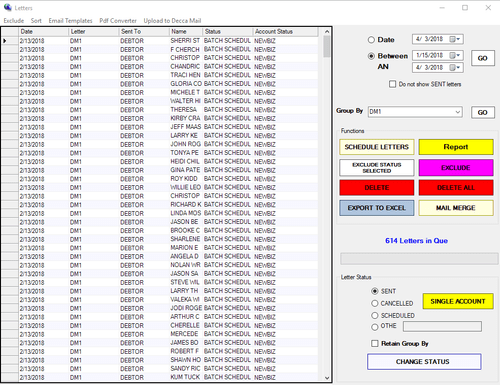Select the F CHERCH name cell
Image resolution: width=500 pixels, height=385 pixels.
[186, 49]
